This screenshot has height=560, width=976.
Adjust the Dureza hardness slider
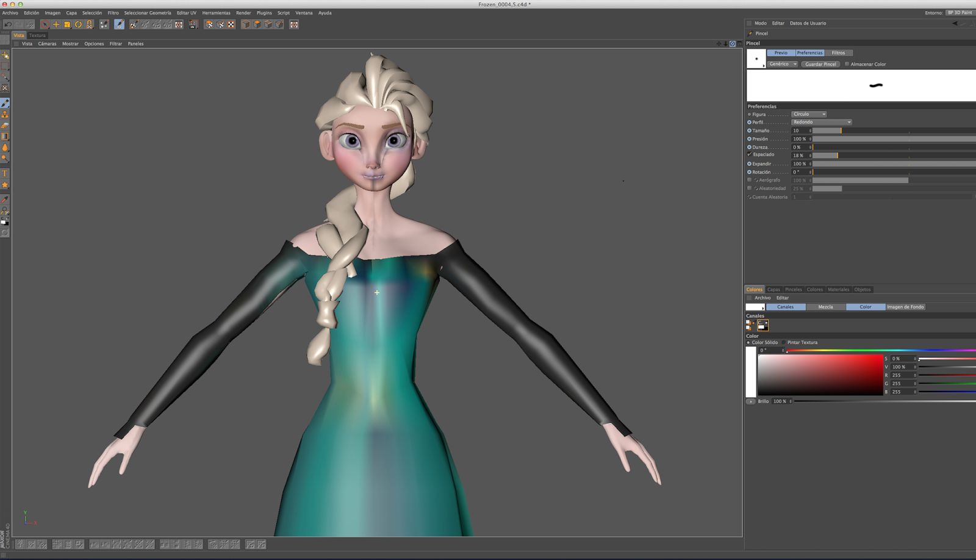coord(894,147)
